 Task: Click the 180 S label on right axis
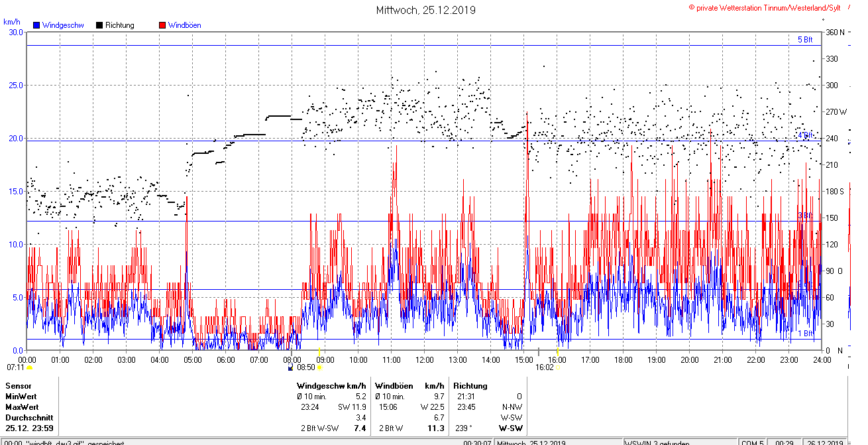[835, 192]
